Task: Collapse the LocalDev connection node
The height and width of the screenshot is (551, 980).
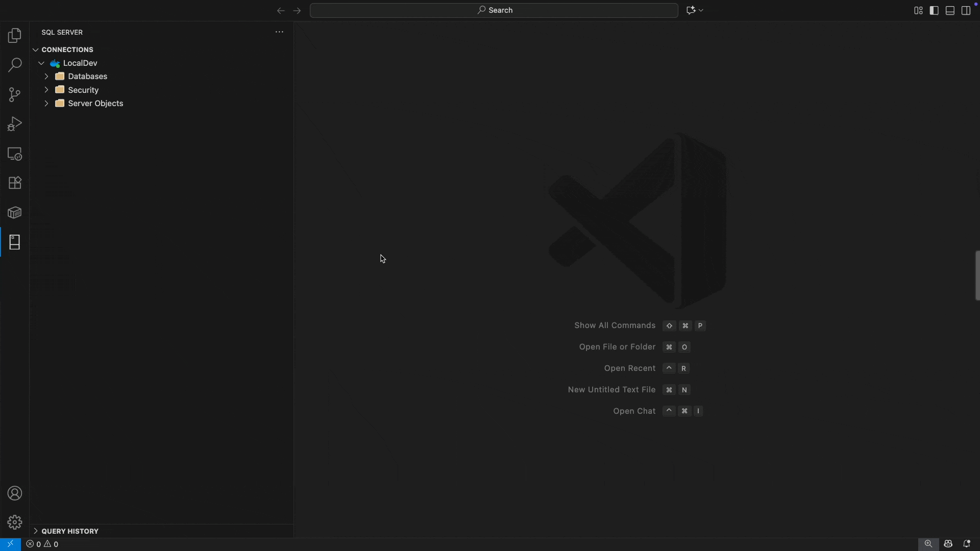Action: (41, 63)
